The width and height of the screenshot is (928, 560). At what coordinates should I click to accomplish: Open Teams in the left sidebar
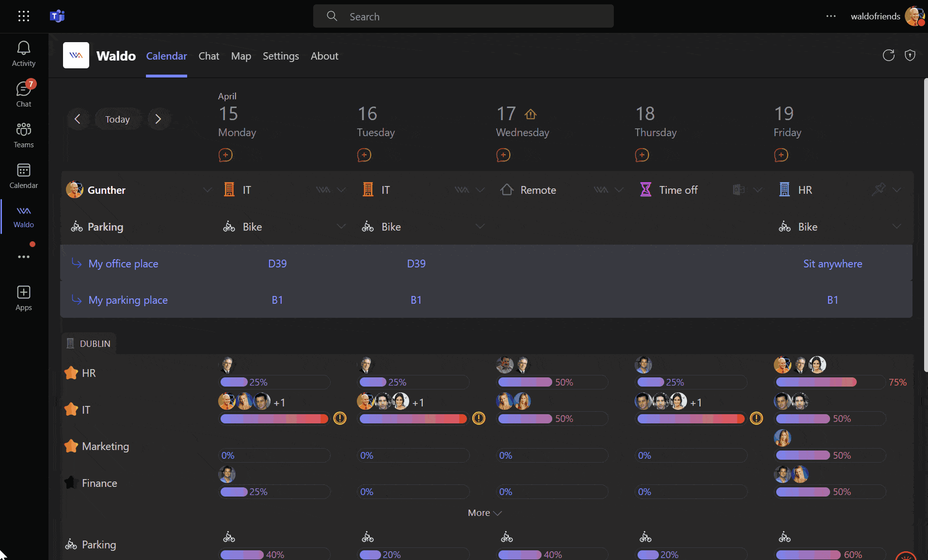click(x=23, y=135)
